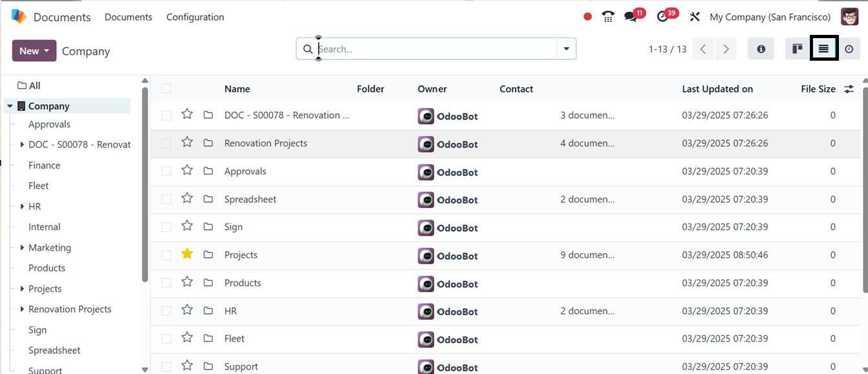Unstar the Projects folder
Screen dimensions: 868x374
tap(187, 254)
